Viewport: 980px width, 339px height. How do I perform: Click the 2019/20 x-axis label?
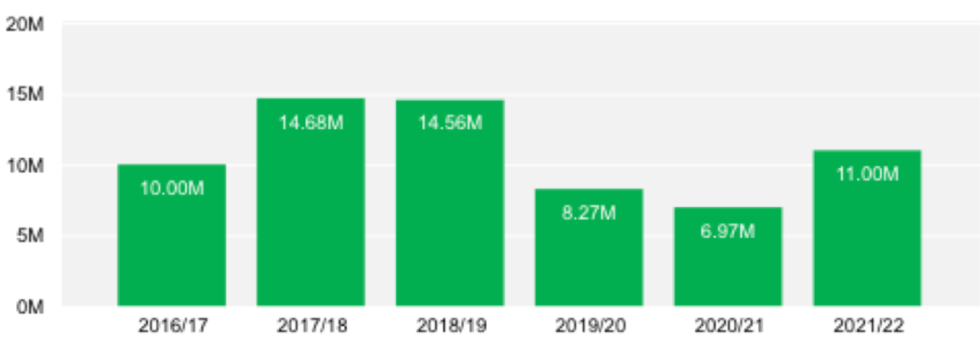tap(589, 324)
